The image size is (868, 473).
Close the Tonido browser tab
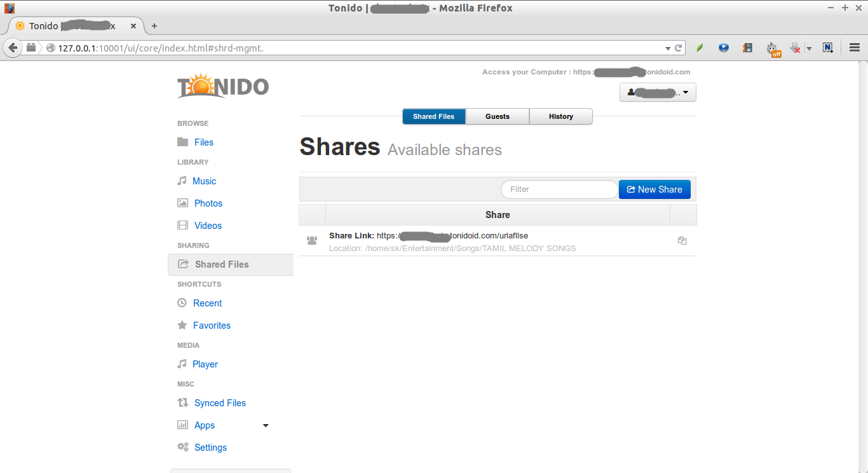click(x=133, y=26)
